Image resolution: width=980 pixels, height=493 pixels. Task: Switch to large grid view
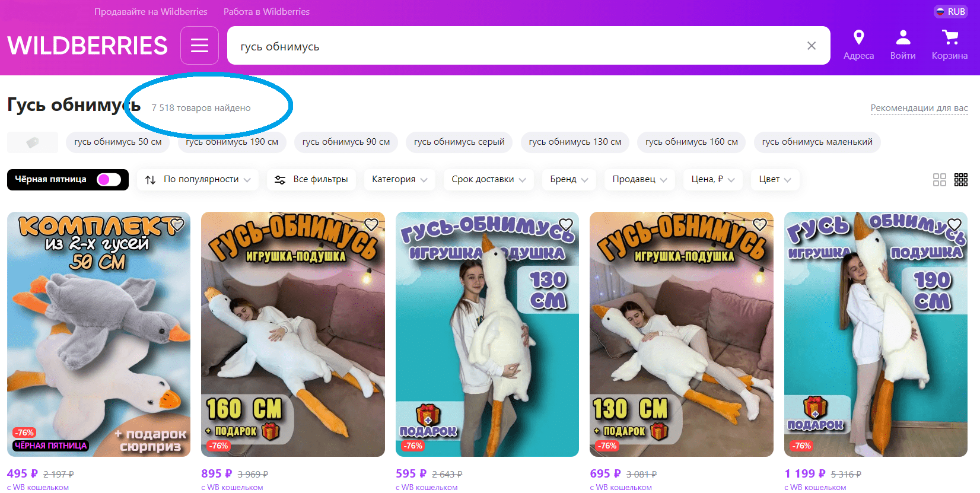click(x=939, y=180)
